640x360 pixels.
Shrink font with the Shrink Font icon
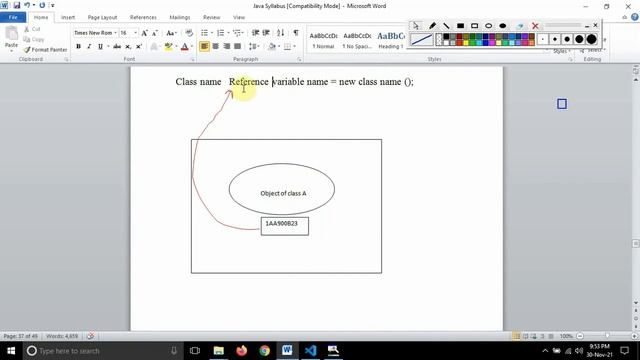coord(155,33)
